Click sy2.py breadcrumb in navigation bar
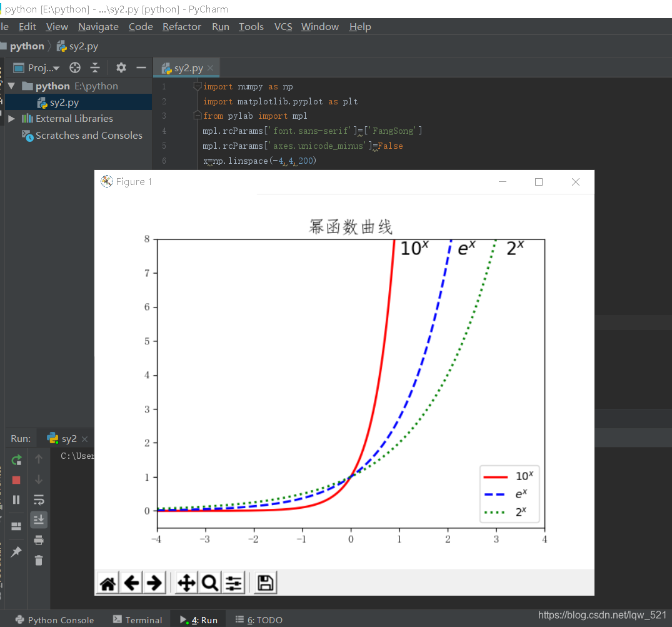The height and width of the screenshot is (627, 672). pos(78,46)
